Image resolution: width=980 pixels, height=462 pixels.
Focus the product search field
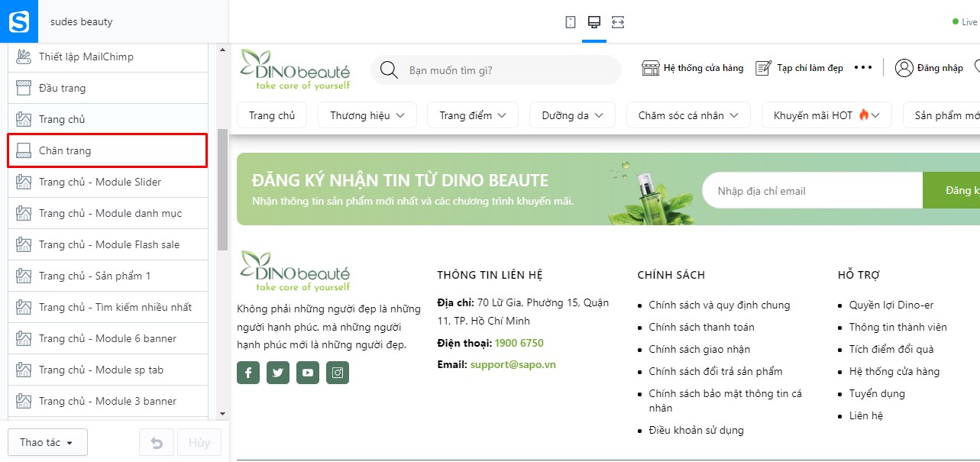(496, 70)
